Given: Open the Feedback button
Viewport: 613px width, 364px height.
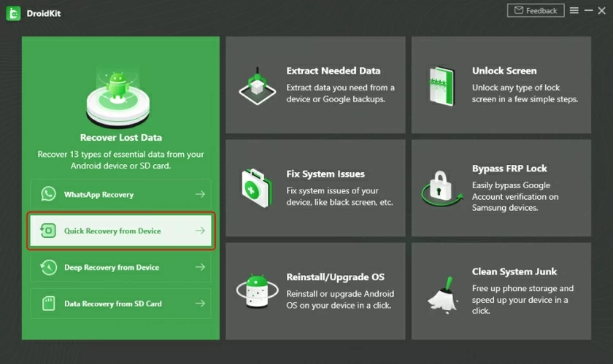Looking at the screenshot, I should 536,11.
